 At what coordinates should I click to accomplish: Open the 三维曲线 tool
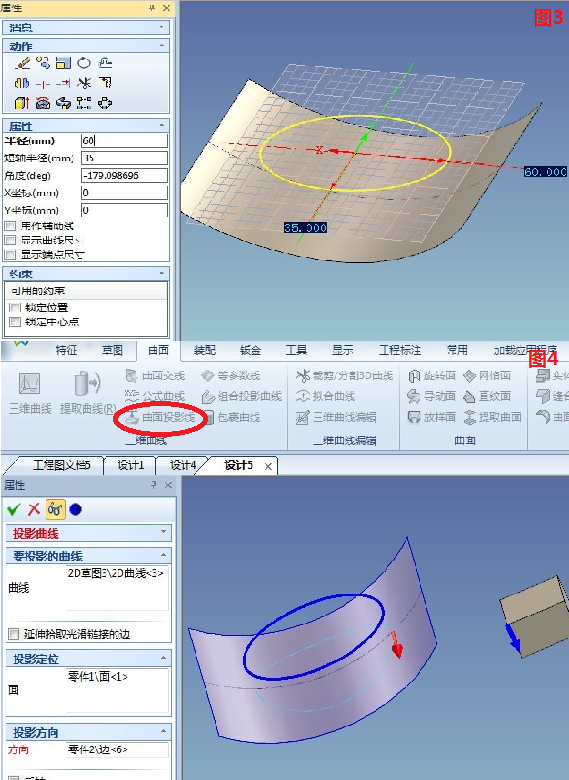(x=30, y=393)
